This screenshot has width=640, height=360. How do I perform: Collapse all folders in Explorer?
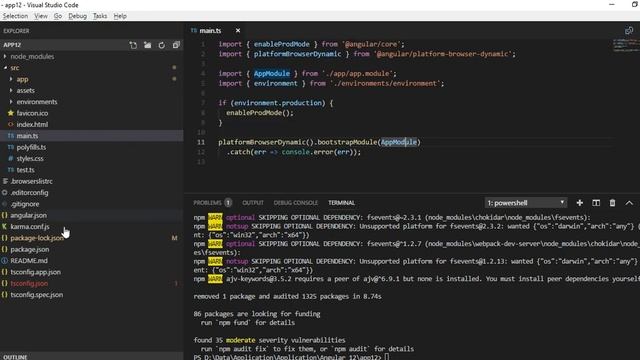[x=176, y=45]
